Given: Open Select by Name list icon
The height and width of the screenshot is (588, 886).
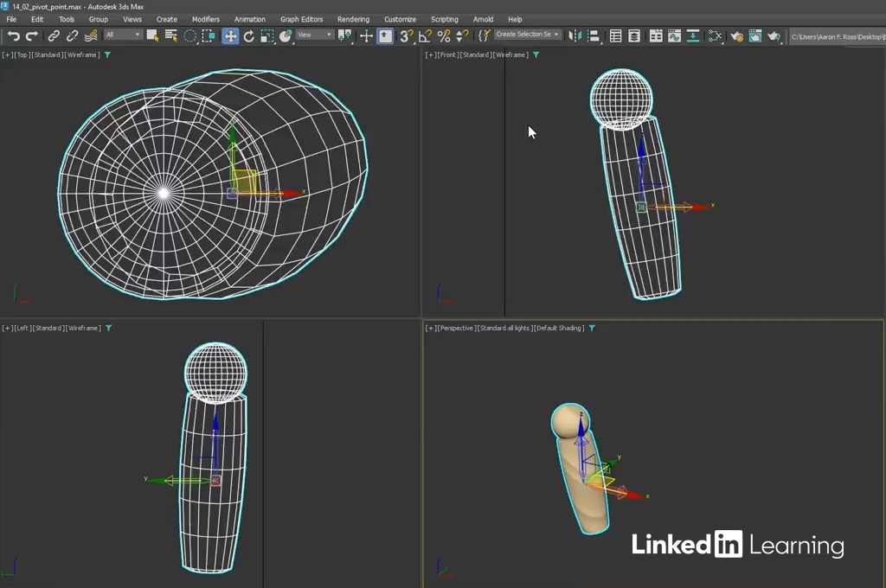Looking at the screenshot, I should (x=171, y=35).
